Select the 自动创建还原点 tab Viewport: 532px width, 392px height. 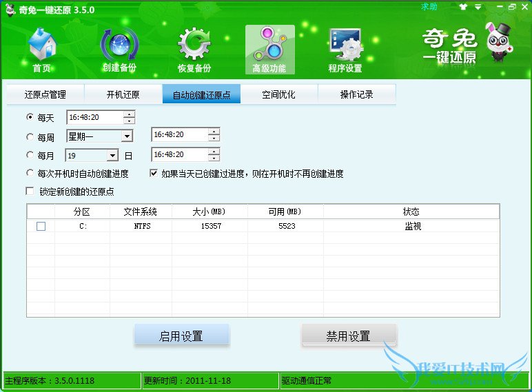(x=201, y=94)
